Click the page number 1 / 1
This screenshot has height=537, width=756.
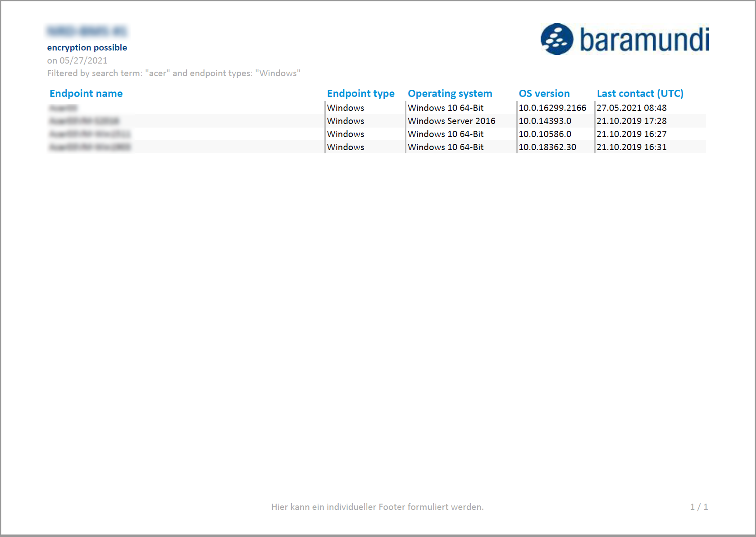(x=698, y=507)
